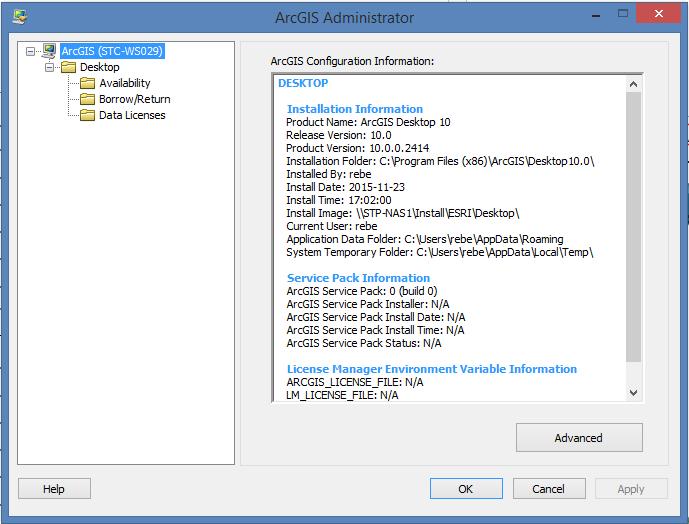Click the 'Product Version: 10.0.0.2414' line

click(x=358, y=148)
